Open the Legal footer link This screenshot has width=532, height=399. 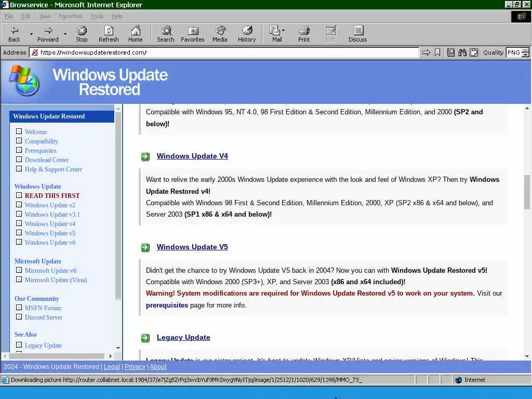pos(112,367)
